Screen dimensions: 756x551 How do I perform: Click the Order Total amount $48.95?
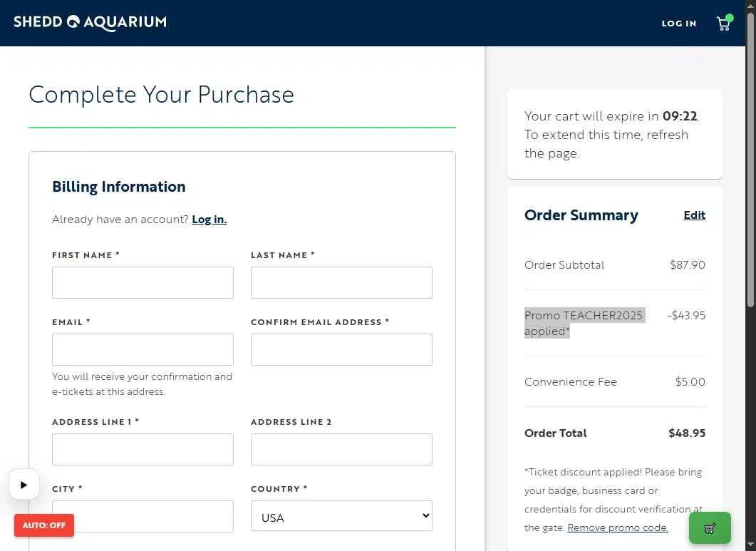pyautogui.click(x=686, y=433)
